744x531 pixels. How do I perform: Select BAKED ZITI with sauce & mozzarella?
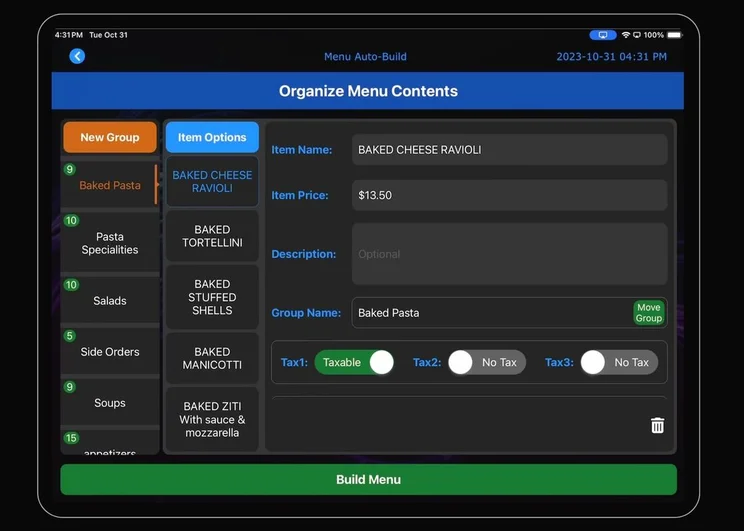(x=212, y=419)
